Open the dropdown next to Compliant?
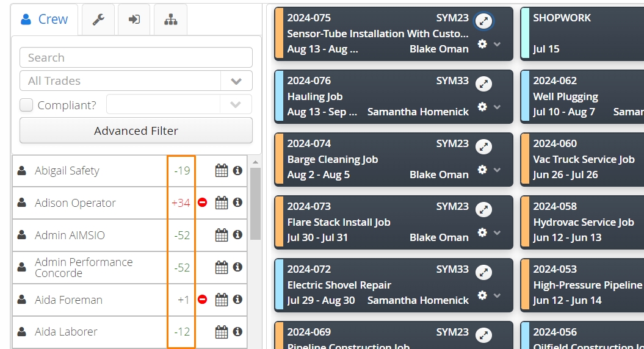The width and height of the screenshot is (644, 349). click(179, 104)
